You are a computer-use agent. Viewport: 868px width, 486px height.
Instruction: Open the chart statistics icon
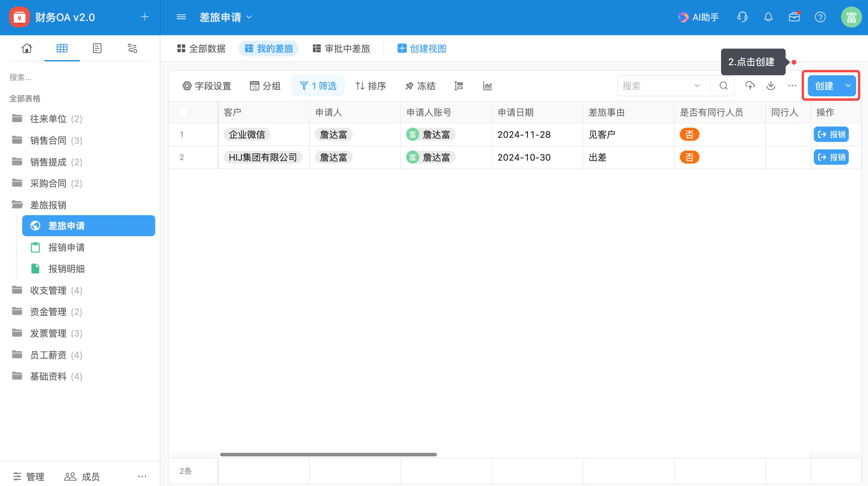tap(488, 86)
